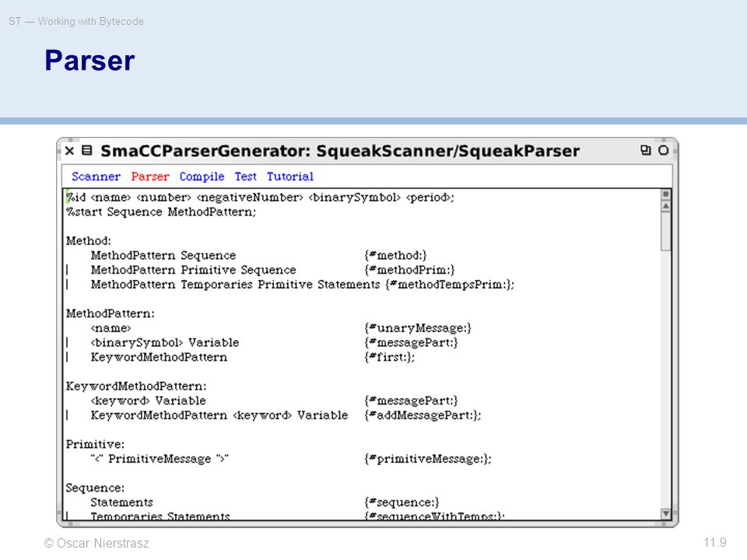Select the Parser tab
The image size is (747, 560).
click(150, 177)
